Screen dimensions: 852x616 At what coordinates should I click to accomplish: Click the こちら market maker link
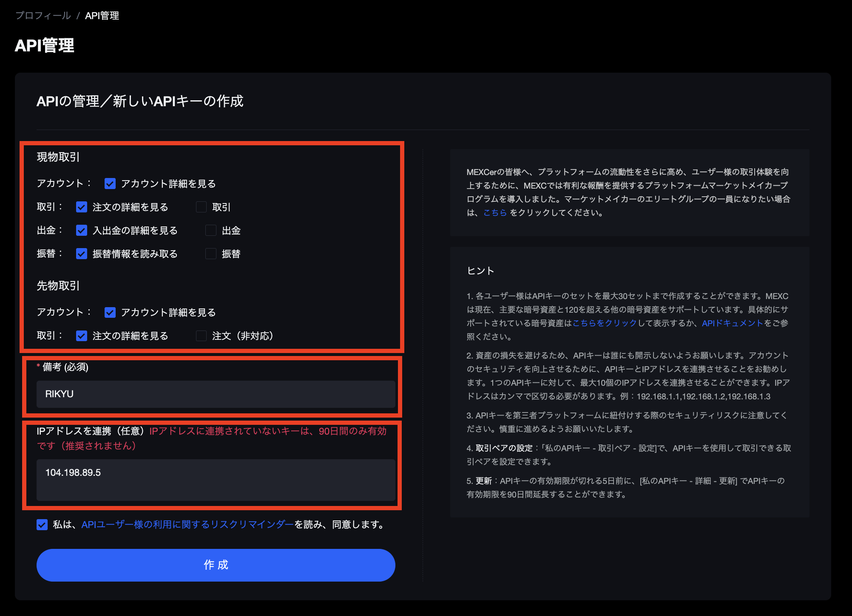point(495,212)
